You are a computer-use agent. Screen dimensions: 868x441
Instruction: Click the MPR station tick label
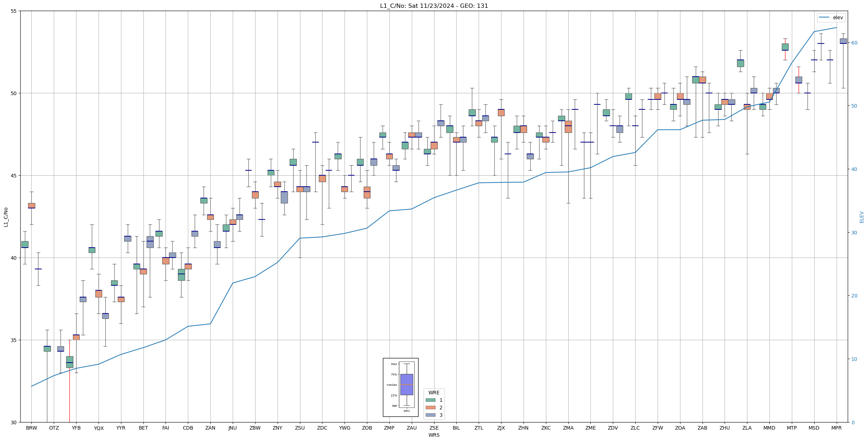(836, 428)
